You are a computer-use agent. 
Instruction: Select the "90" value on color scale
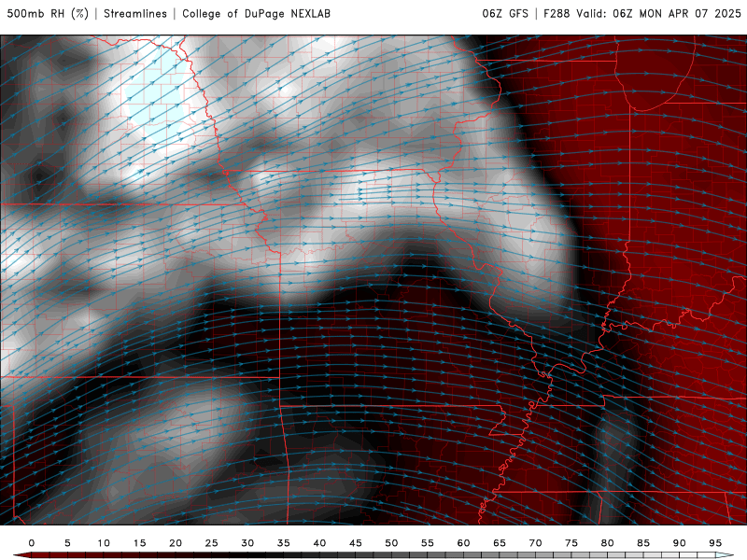tap(680, 543)
